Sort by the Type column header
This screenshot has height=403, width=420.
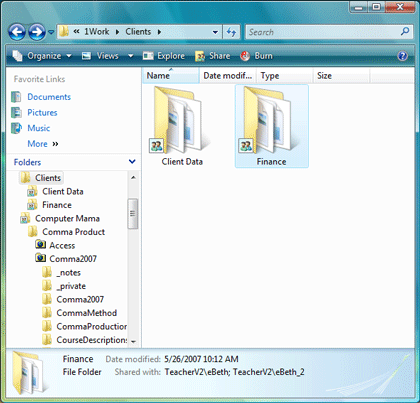click(285, 76)
